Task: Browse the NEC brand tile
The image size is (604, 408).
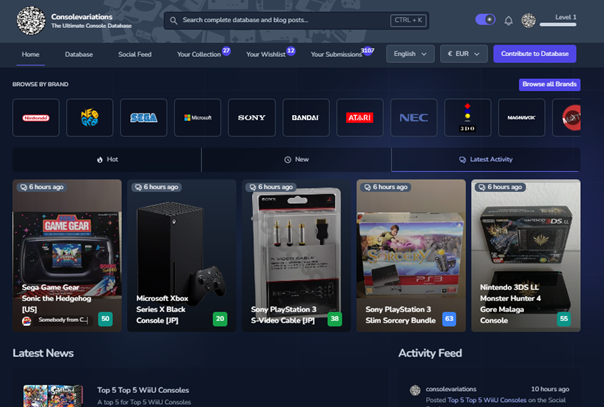Action: 414,118
